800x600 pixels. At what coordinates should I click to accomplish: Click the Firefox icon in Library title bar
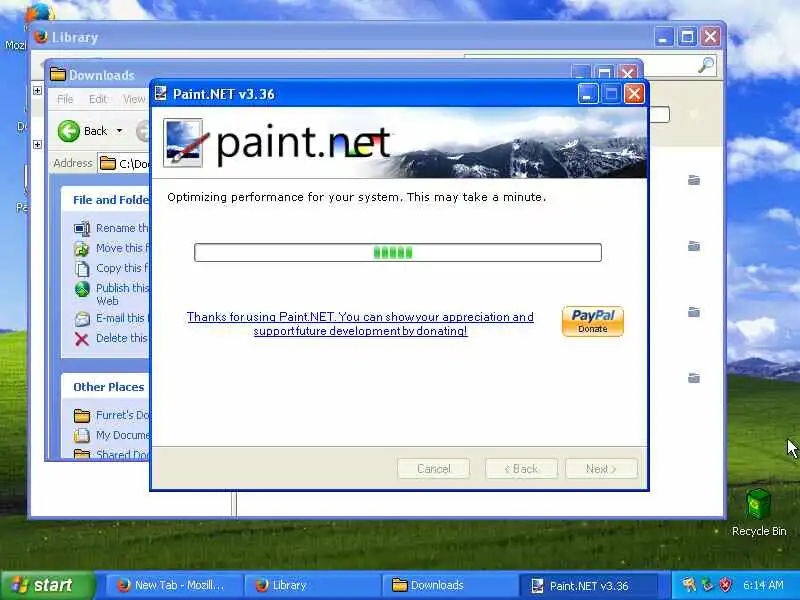point(41,37)
